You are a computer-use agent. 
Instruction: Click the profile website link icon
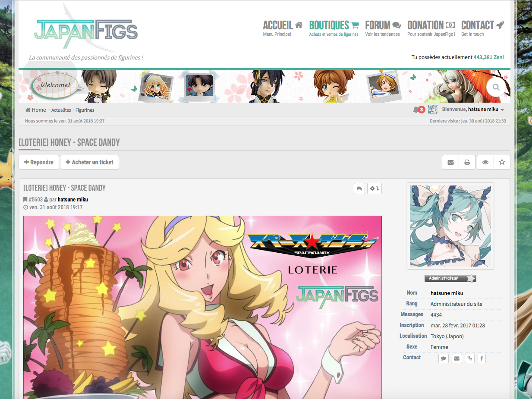(x=469, y=358)
